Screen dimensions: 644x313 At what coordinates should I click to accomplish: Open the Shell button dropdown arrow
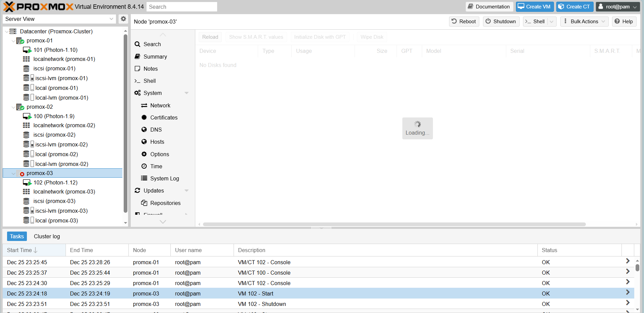click(552, 21)
